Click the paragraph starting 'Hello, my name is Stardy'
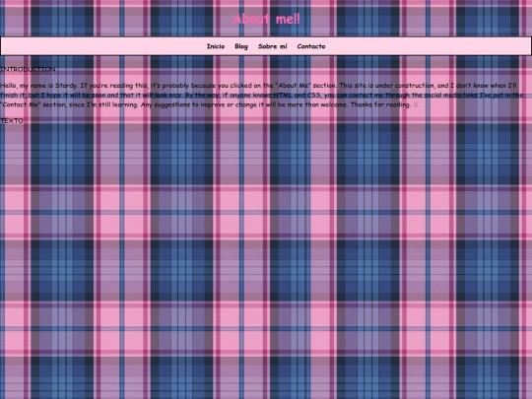 (262, 95)
